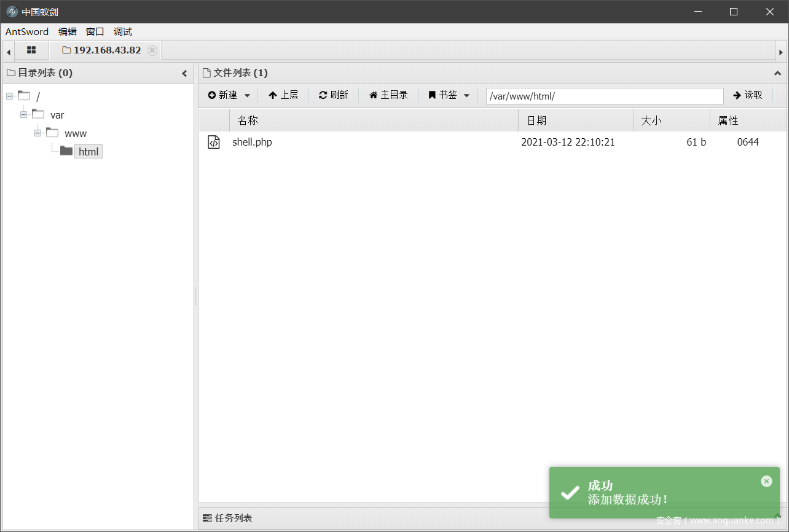Click the 目录列表 folder icon
The height and width of the screenshot is (532, 789).
tap(11, 73)
